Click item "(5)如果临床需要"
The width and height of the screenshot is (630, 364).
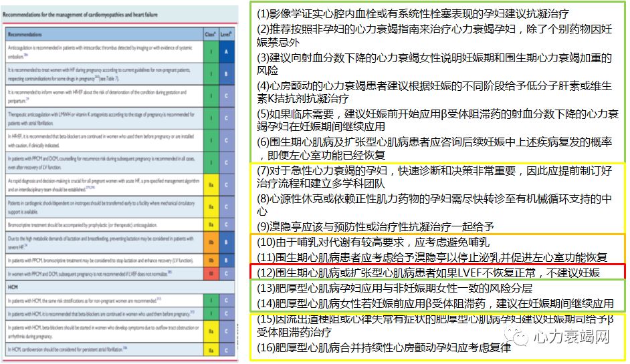[x=438, y=120]
